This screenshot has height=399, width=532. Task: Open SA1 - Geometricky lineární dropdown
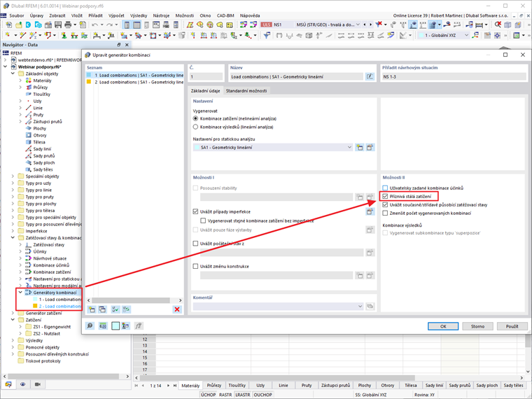point(349,148)
